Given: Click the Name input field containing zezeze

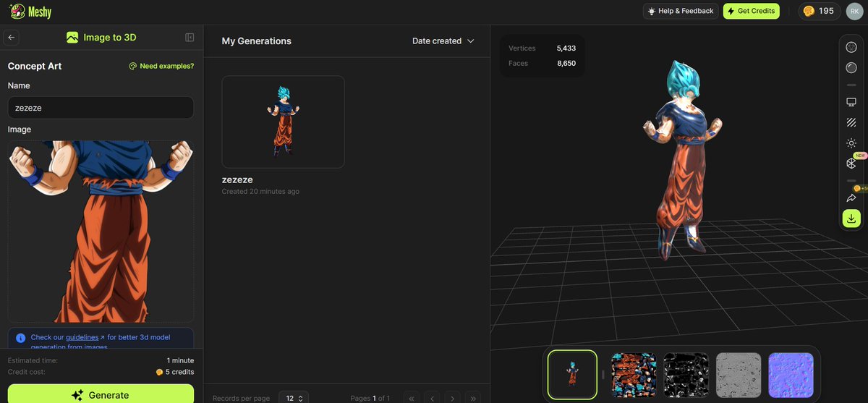Looking at the screenshot, I should click(101, 108).
